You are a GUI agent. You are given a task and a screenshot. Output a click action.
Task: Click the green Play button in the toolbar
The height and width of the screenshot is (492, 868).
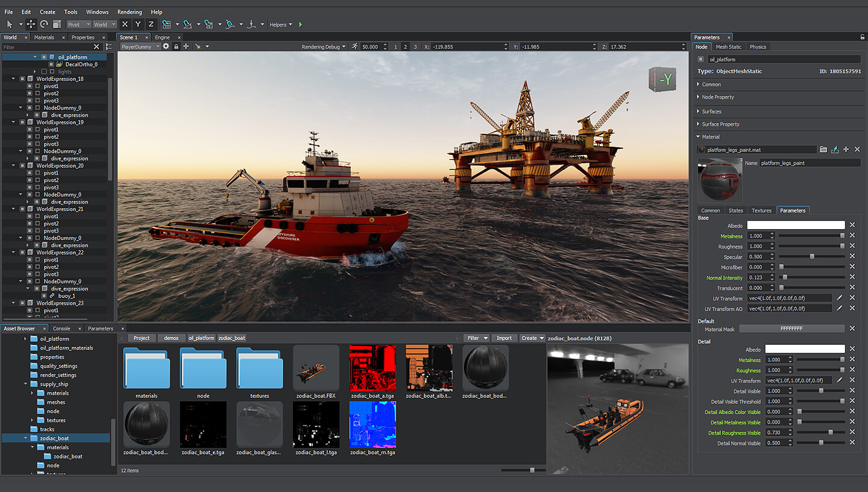coord(301,25)
